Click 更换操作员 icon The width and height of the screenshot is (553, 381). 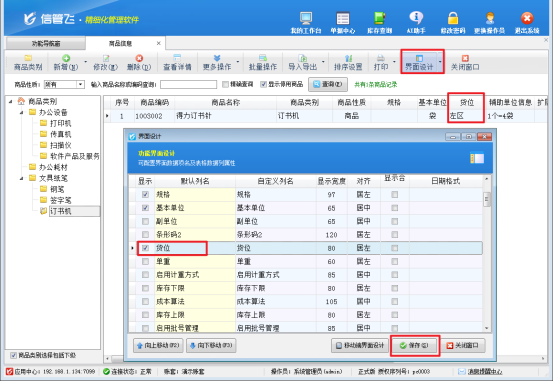(x=489, y=23)
